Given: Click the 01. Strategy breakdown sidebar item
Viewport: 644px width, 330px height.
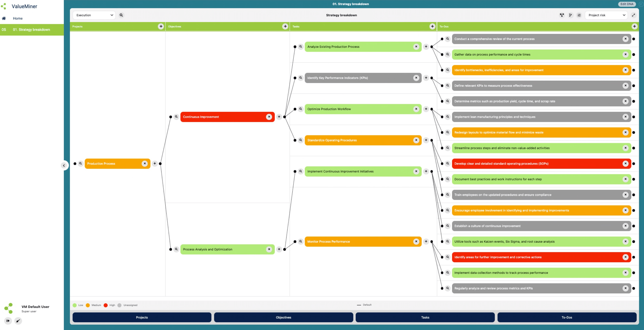Looking at the screenshot, I should [32, 29].
